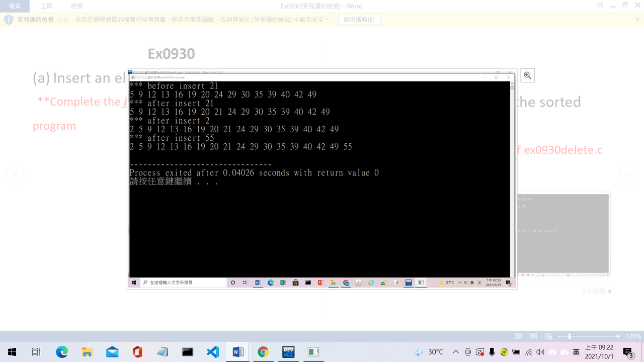The width and height of the screenshot is (644, 362).
Task: Switch the IME language indicator 英
Action: tap(576, 352)
